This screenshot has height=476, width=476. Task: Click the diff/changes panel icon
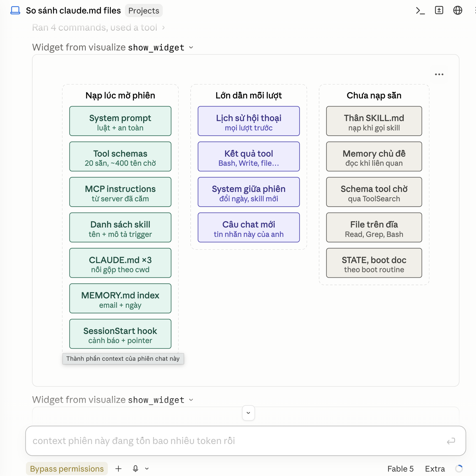pos(439,10)
